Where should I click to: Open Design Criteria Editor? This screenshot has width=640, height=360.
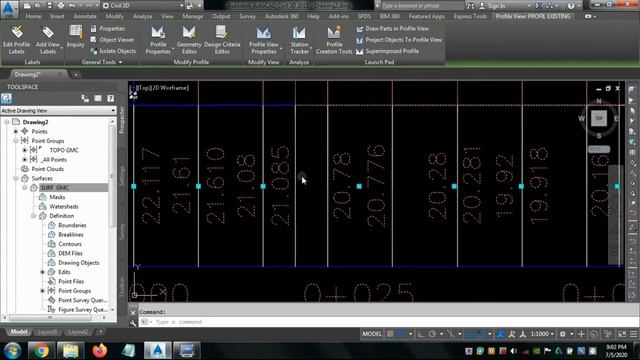tap(222, 40)
